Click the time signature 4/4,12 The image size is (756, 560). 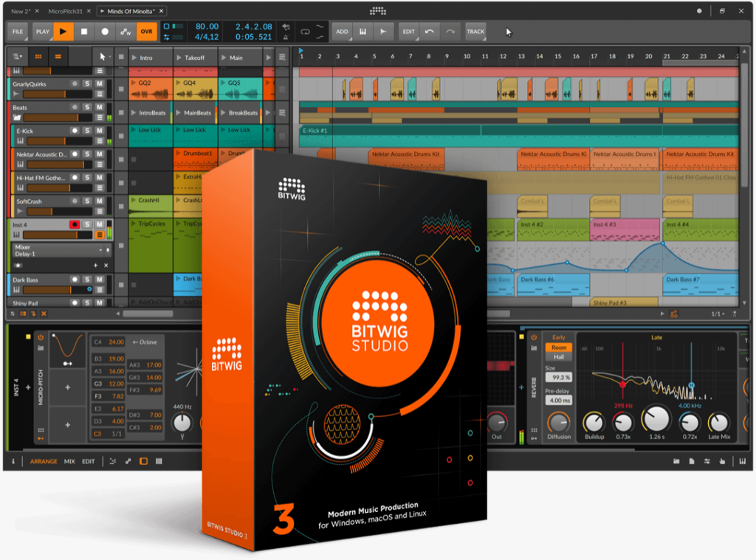[207, 37]
